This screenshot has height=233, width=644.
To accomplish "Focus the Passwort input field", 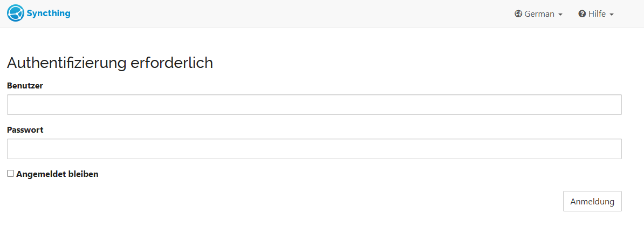I will click(314, 149).
